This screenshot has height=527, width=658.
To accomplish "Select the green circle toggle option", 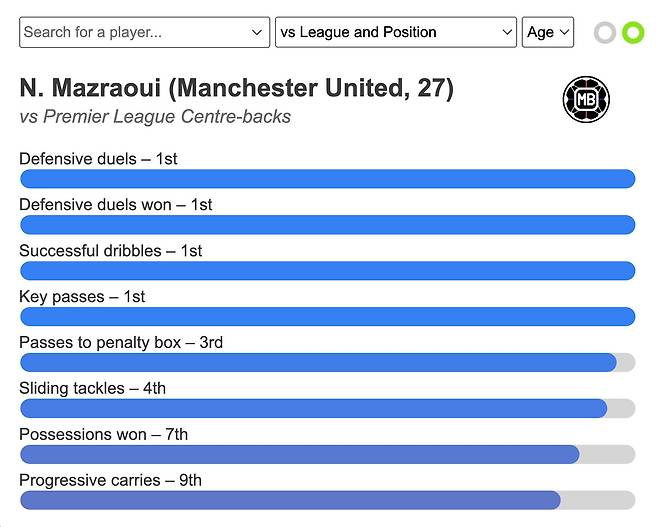I will point(633,33).
